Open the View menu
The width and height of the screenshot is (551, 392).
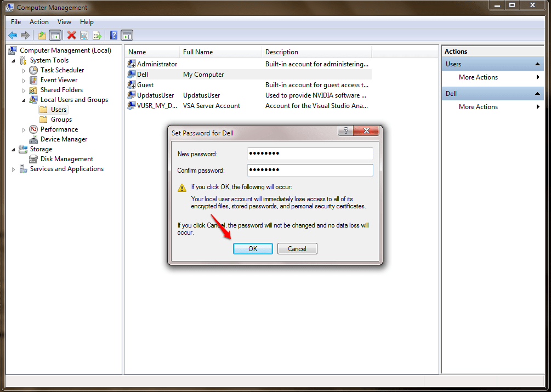64,22
